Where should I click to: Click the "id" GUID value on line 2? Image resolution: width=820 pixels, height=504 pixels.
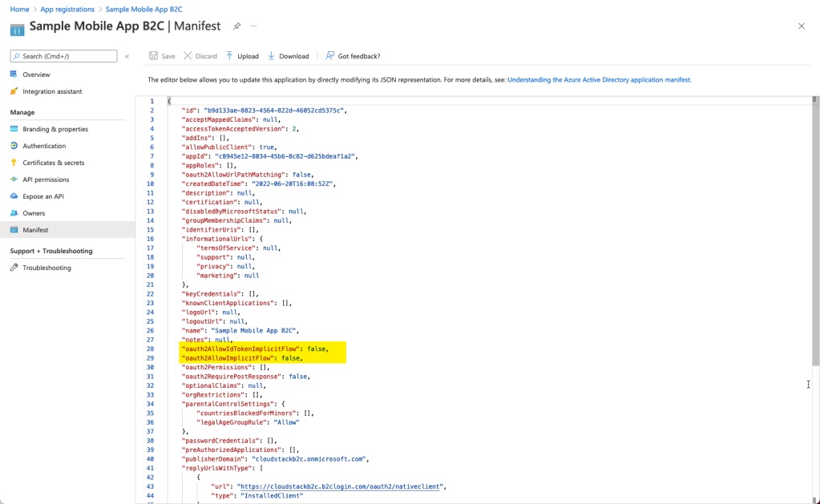pyautogui.click(x=275, y=111)
